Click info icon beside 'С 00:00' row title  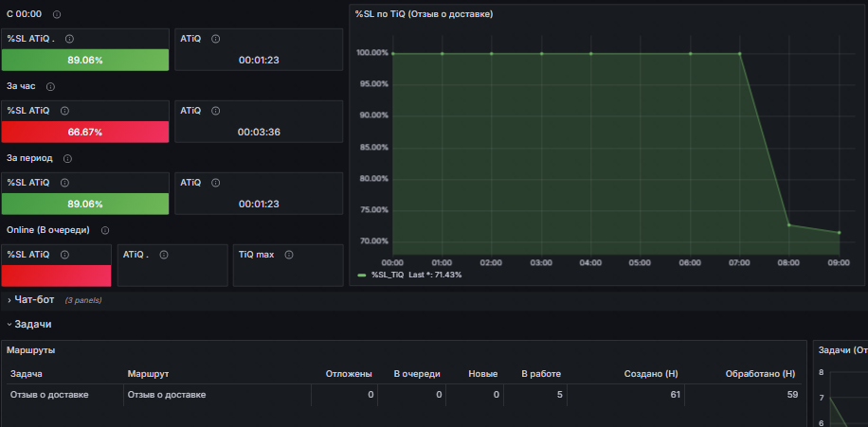pyautogui.click(x=57, y=14)
